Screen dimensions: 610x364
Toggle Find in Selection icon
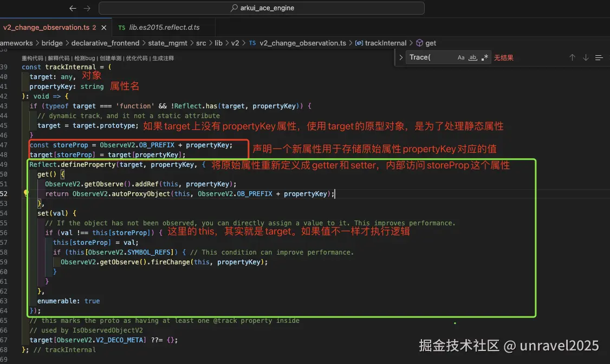599,57
